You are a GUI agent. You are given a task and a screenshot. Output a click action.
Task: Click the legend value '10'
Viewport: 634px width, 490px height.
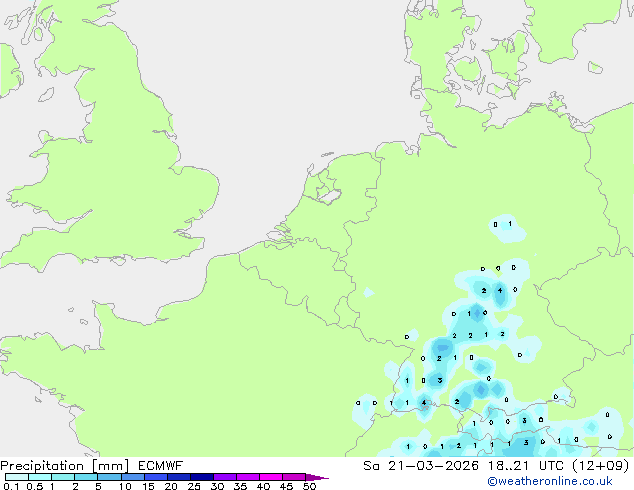click(125, 486)
